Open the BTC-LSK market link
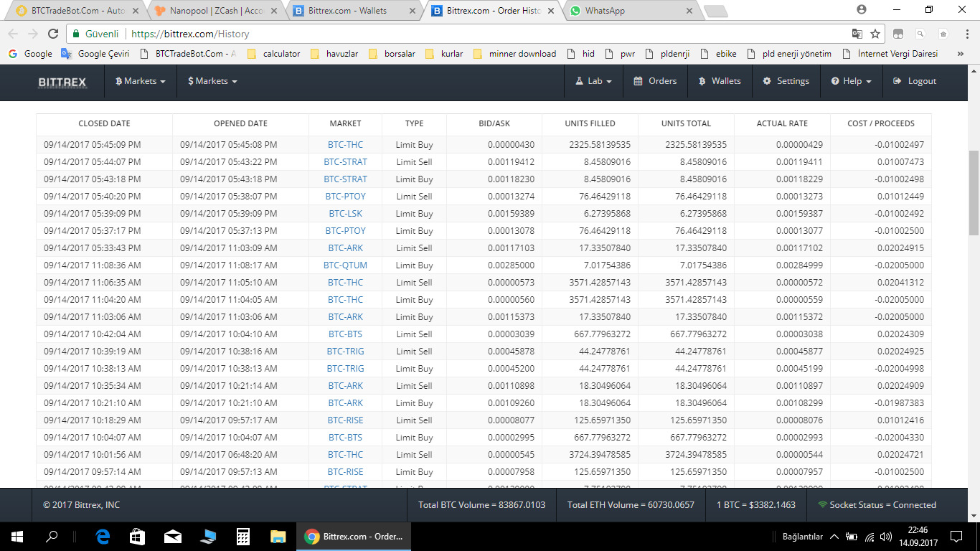Image resolution: width=980 pixels, height=551 pixels. pyautogui.click(x=345, y=214)
